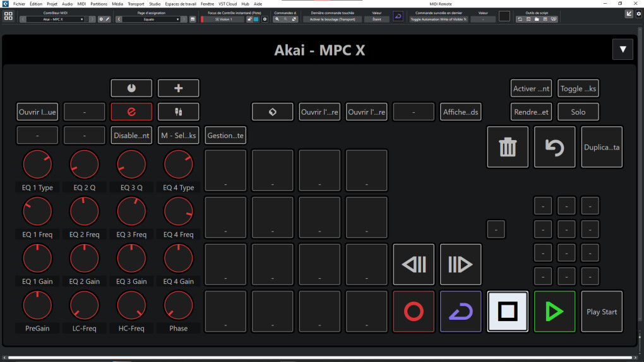Screen dimensions: 644x362
Task: Open the Espaces de travail menu
Action: [181, 4]
